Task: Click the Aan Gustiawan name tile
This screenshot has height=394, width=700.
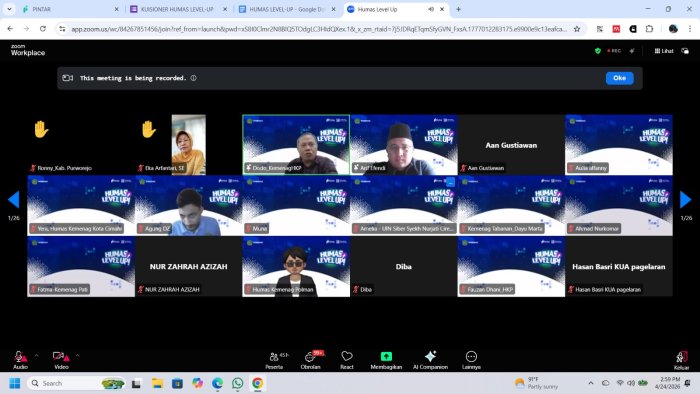Action: pyautogui.click(x=511, y=145)
